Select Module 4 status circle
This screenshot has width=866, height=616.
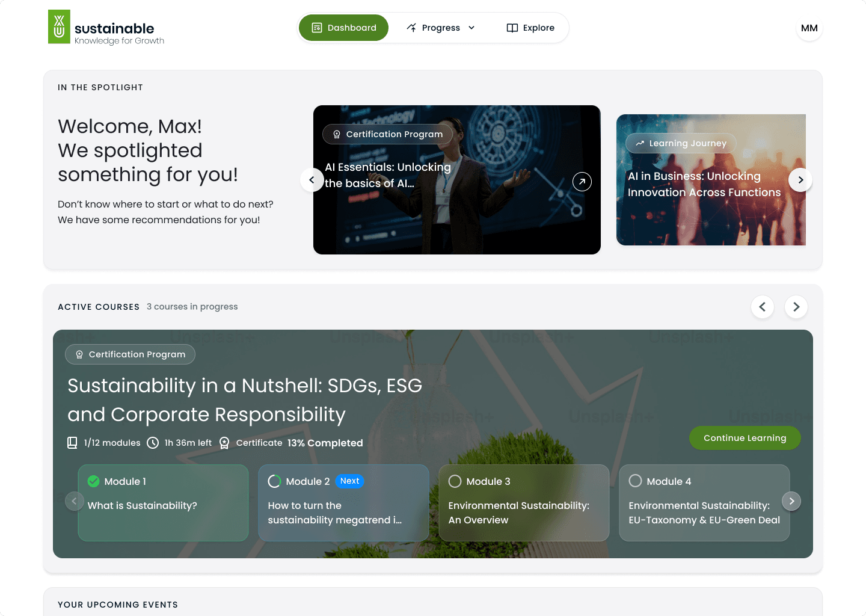tap(636, 481)
